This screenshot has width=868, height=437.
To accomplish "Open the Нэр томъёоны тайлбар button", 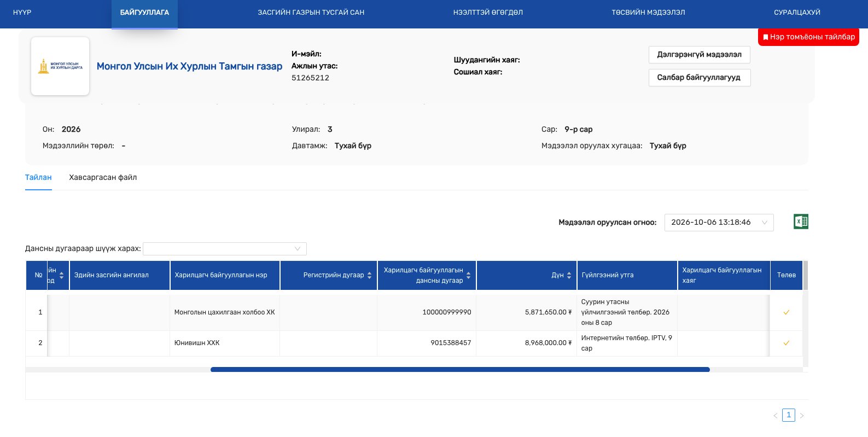I will pos(808,37).
